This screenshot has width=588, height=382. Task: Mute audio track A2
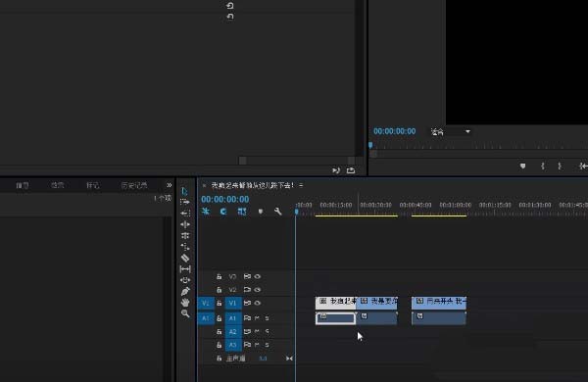[x=257, y=331]
